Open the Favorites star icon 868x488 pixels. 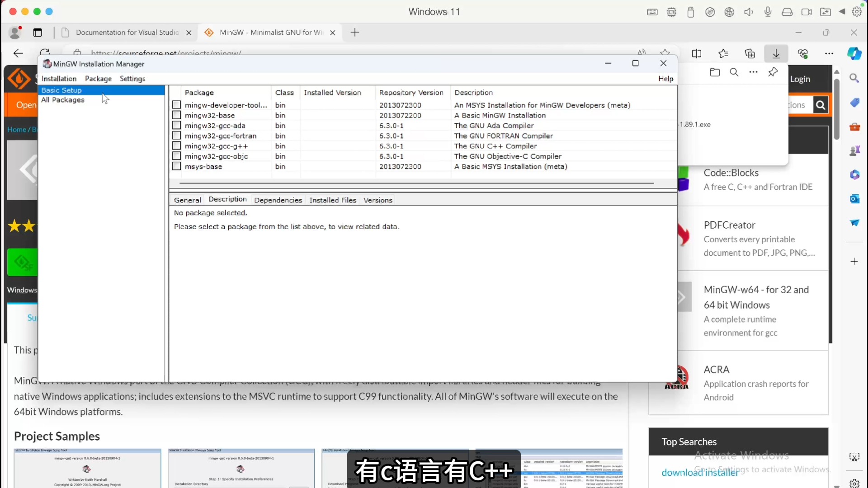tap(723, 53)
